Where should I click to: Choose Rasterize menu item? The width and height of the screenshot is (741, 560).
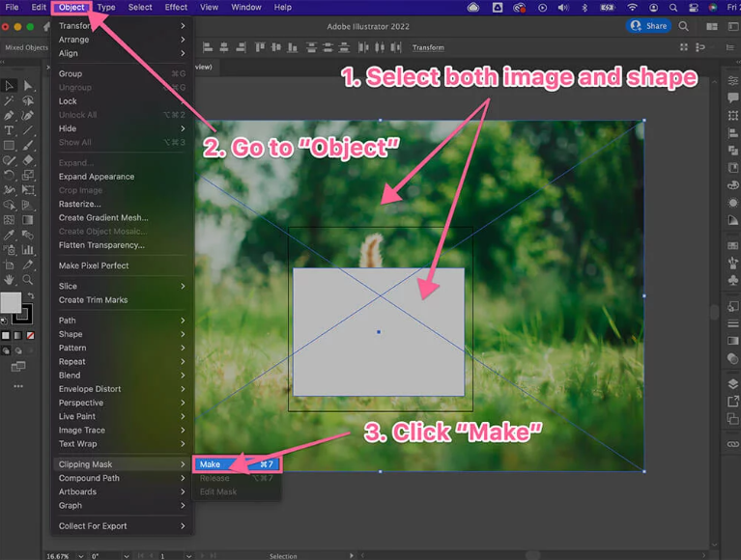[122, 204]
